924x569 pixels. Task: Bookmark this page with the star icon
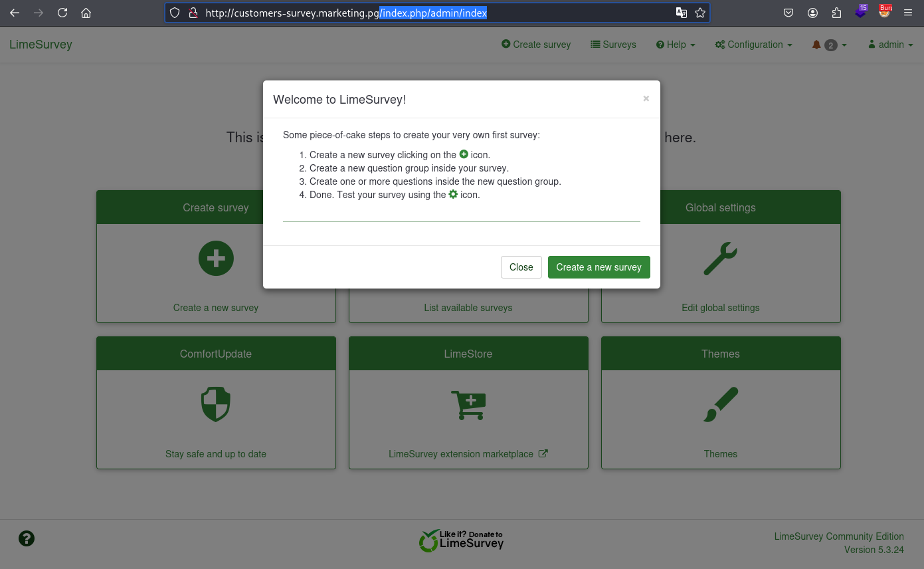click(700, 13)
